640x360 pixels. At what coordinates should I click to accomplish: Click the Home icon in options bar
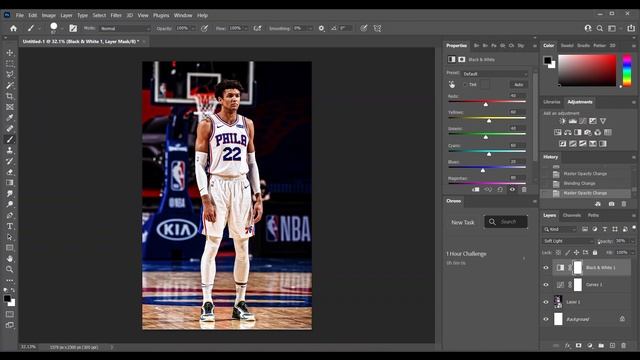13,28
